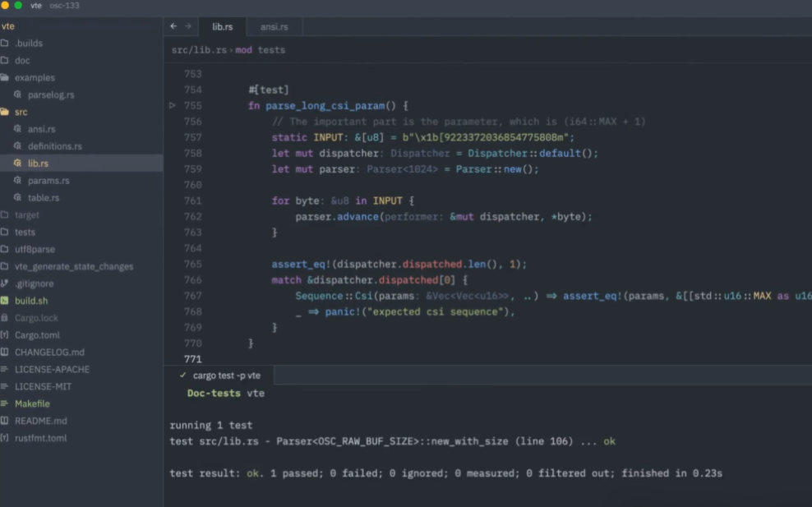The width and height of the screenshot is (812, 507).
Task: Click the Rust icon beside definitions.rs
Action: (17, 146)
